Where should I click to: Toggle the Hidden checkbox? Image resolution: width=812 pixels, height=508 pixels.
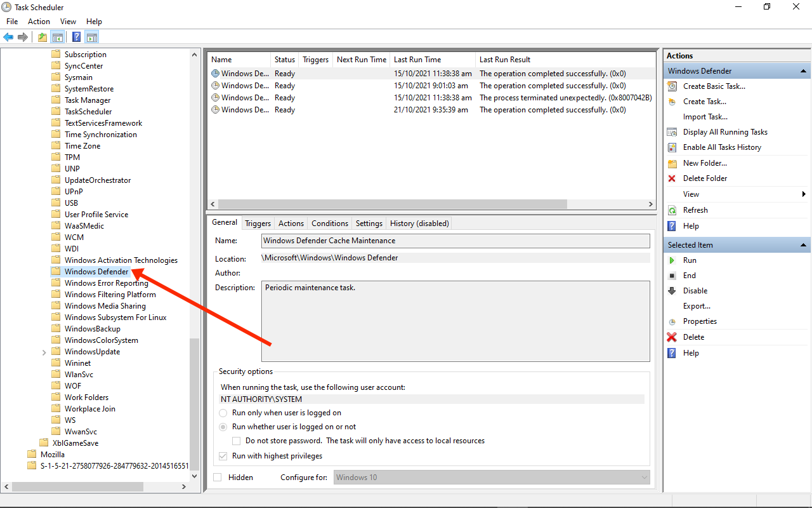[218, 478]
